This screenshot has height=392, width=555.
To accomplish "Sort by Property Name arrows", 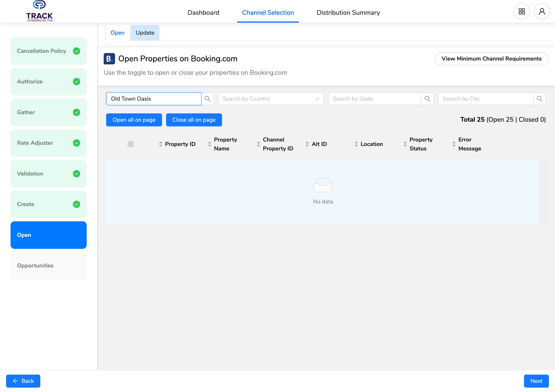I will (210, 144).
